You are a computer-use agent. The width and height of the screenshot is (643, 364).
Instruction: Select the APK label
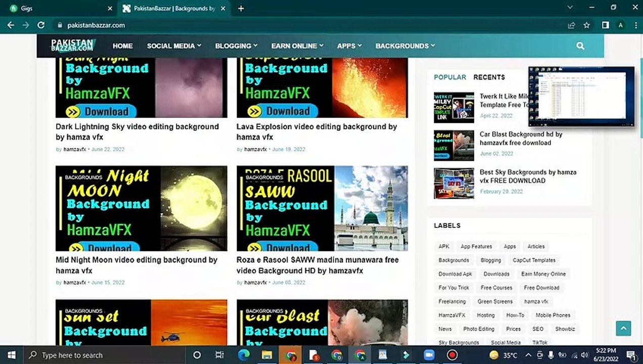click(x=444, y=247)
